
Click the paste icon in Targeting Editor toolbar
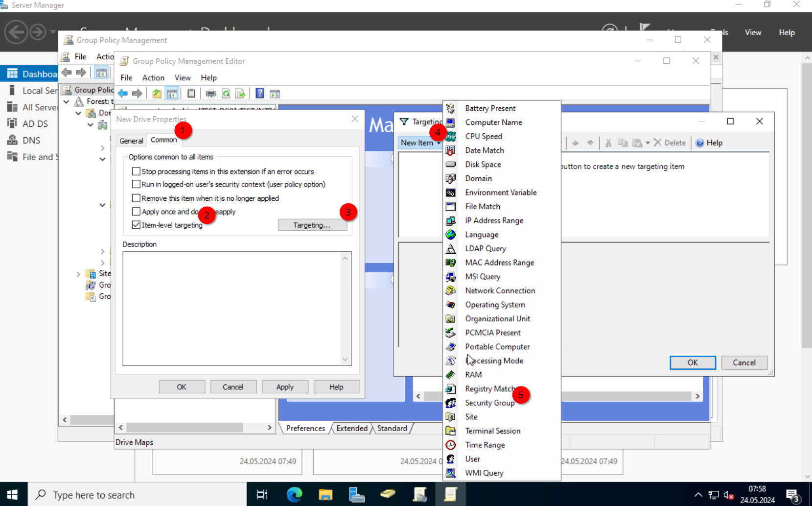(x=637, y=143)
